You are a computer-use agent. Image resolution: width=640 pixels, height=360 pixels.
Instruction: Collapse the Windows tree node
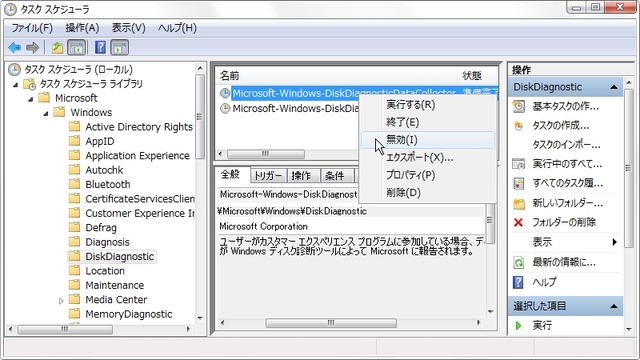[46, 113]
